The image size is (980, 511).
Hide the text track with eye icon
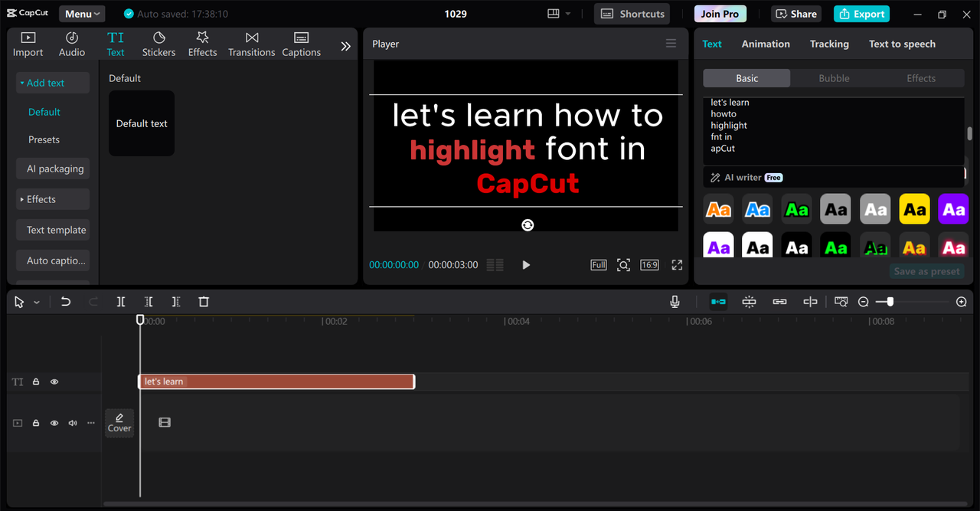54,382
